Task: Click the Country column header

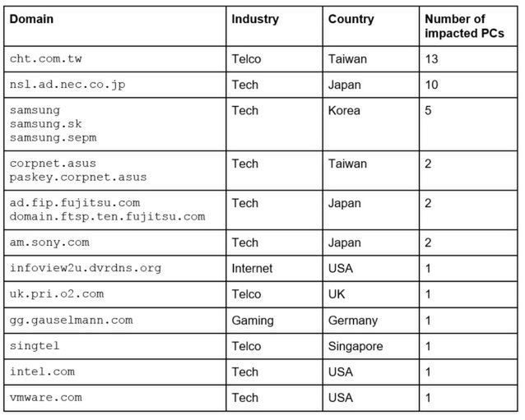Action: point(351,19)
